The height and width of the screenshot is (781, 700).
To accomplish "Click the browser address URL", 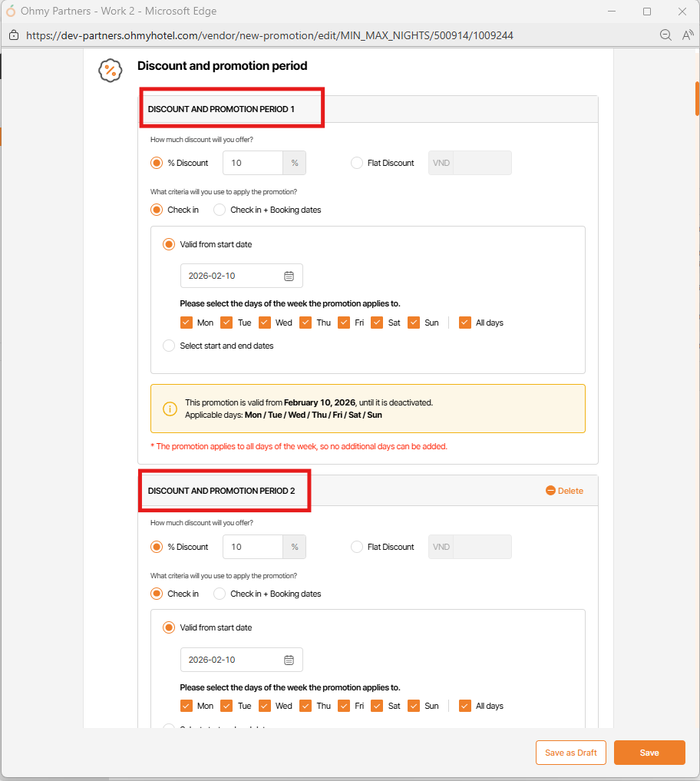I will point(269,35).
